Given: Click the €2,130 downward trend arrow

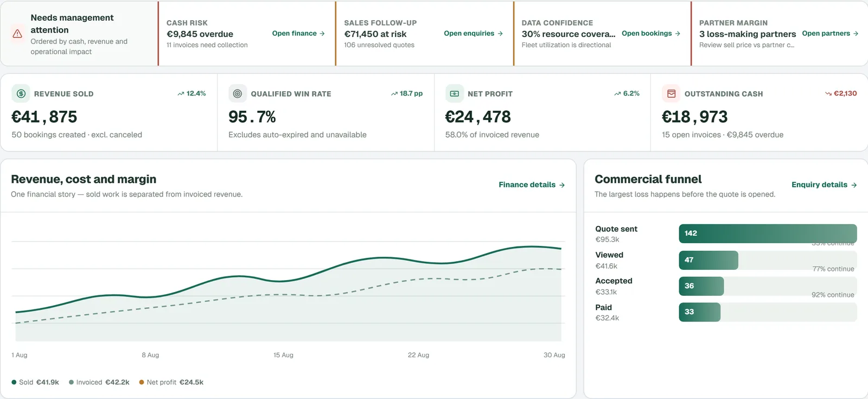Looking at the screenshot, I should pos(828,93).
